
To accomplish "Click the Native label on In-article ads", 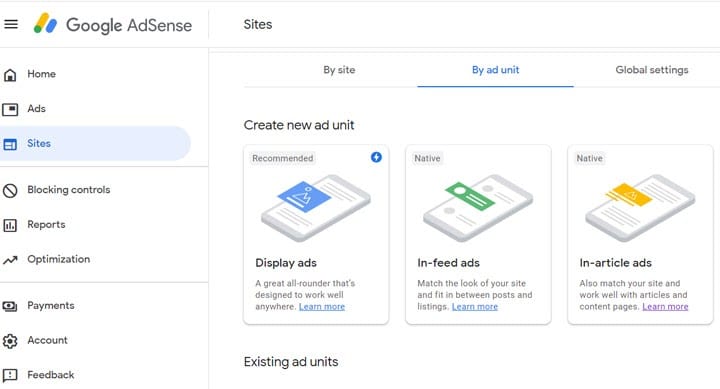I will pyautogui.click(x=589, y=158).
